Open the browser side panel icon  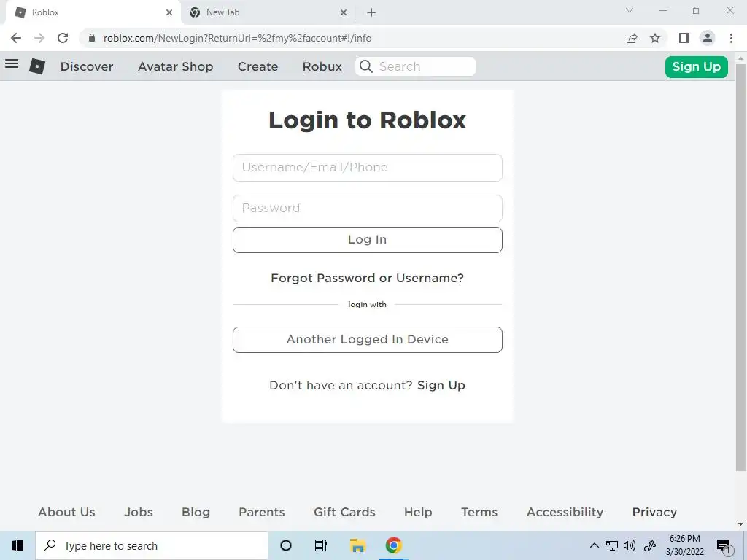(x=684, y=38)
